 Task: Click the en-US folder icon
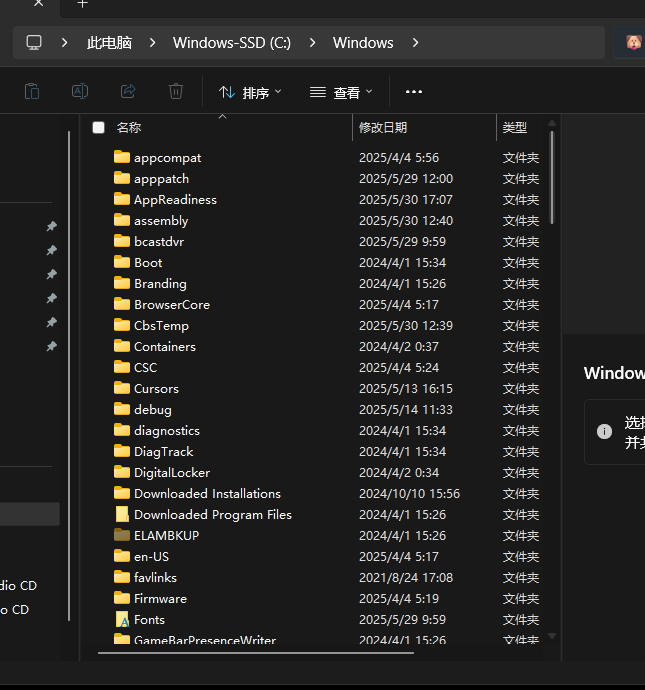(122, 556)
